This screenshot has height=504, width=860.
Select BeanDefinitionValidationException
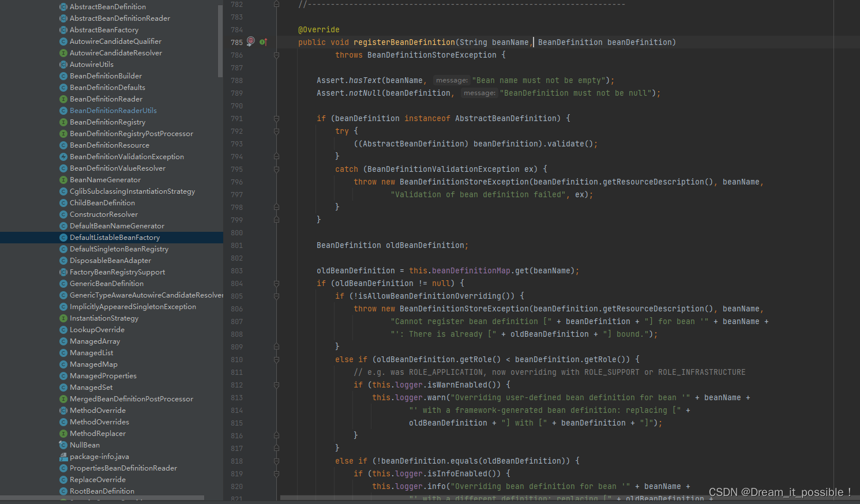coord(127,157)
